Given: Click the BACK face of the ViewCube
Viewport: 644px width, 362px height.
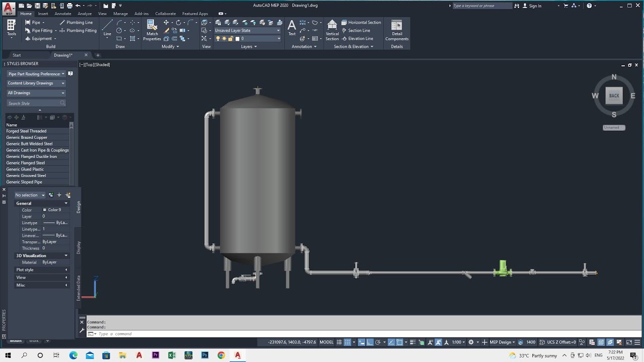Looking at the screenshot, I should [614, 96].
